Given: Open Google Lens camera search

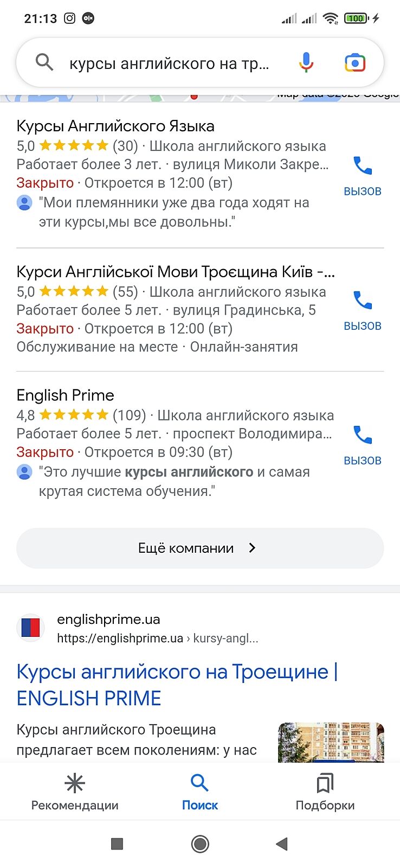Looking at the screenshot, I should pos(355,63).
